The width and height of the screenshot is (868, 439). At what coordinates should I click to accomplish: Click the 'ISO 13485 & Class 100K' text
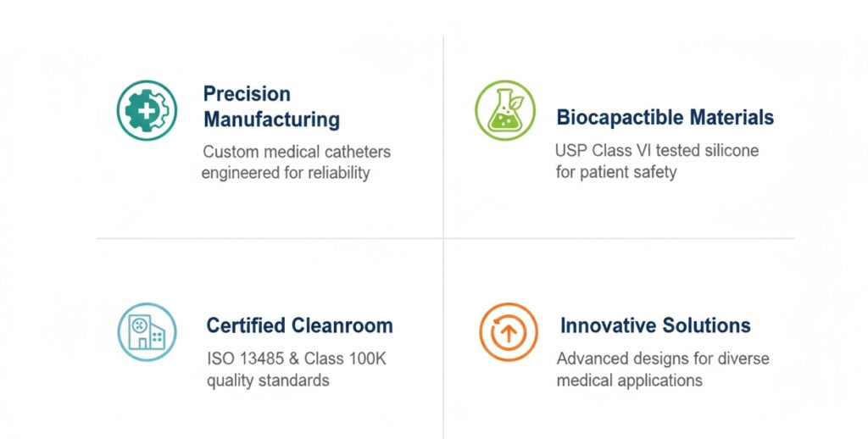tap(296, 358)
